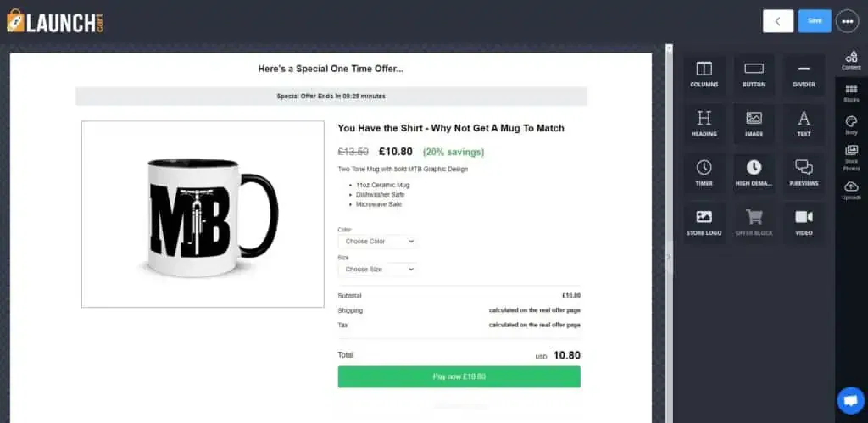Add a Columns block

point(704,74)
